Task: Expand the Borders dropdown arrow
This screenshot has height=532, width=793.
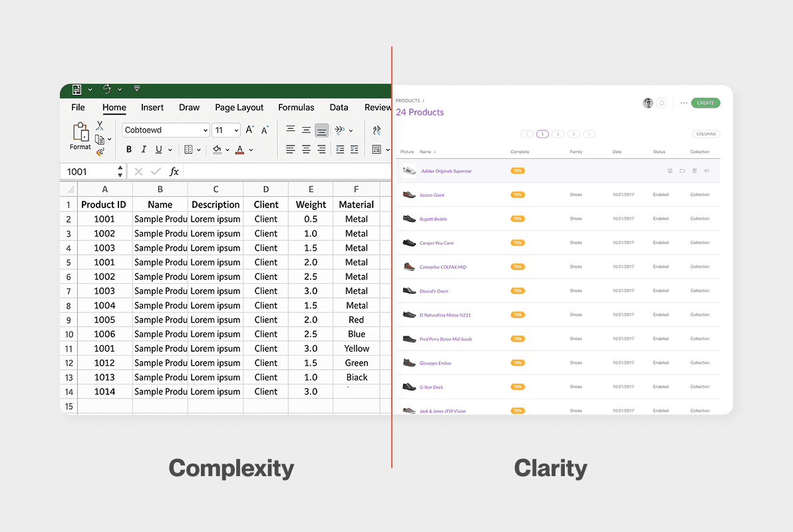Action: pyautogui.click(x=199, y=150)
